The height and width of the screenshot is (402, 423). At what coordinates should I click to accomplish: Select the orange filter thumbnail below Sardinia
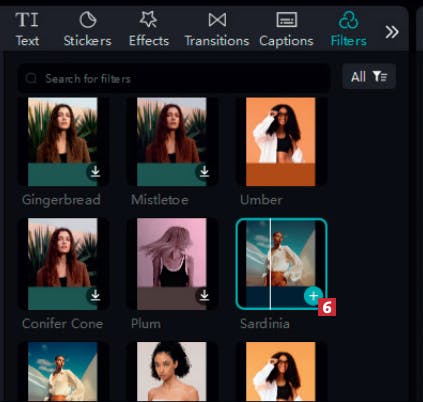click(x=281, y=372)
